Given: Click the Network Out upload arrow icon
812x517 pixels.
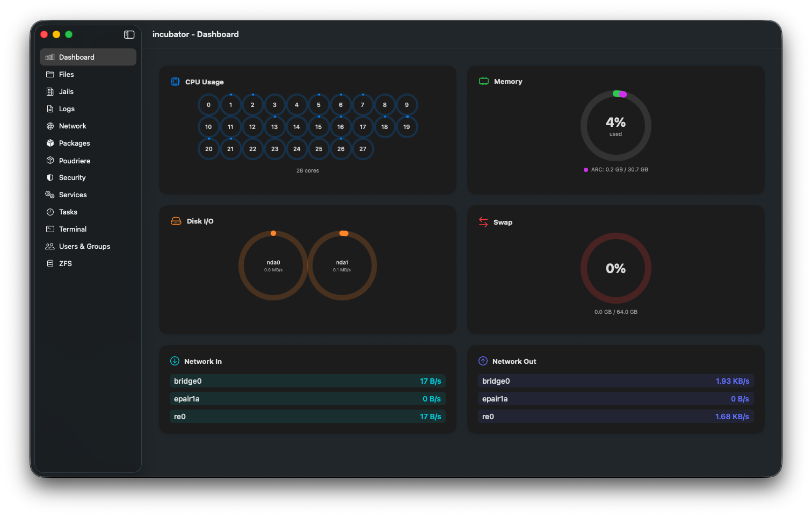Looking at the screenshot, I should coord(483,361).
